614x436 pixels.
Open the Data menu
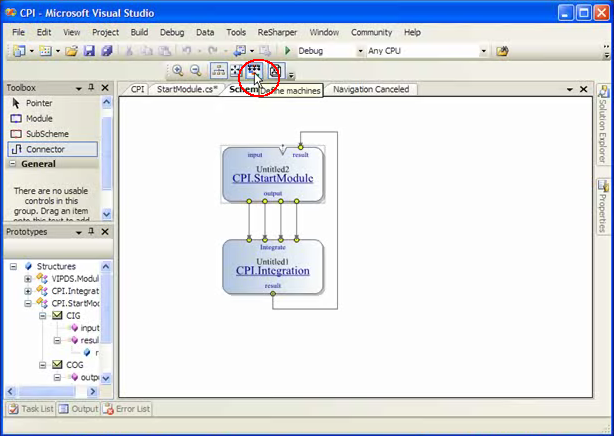pos(205,33)
